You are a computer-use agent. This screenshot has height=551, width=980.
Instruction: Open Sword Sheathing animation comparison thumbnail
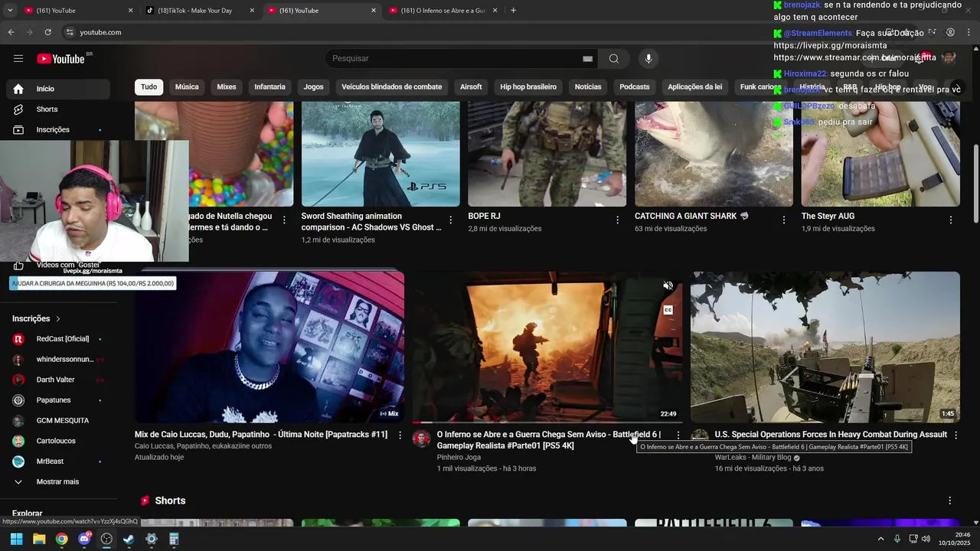[x=381, y=154]
